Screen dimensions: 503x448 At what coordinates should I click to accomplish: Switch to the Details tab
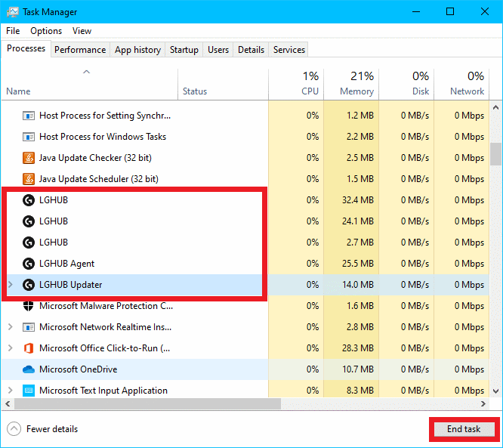[251, 50]
